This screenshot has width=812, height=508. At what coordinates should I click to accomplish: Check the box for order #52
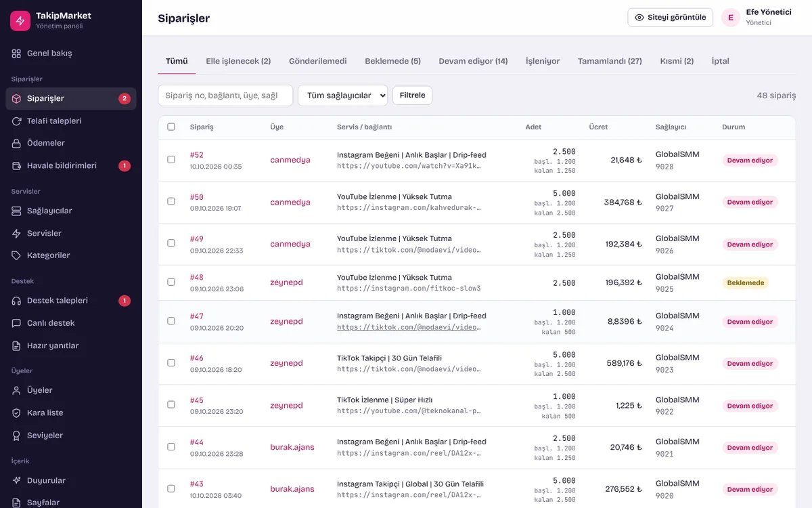point(171,160)
